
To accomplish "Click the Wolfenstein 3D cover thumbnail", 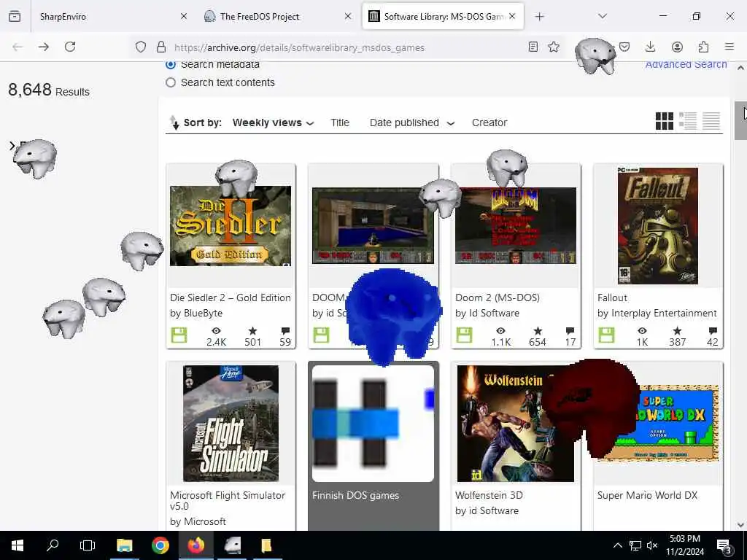I will tap(516, 424).
